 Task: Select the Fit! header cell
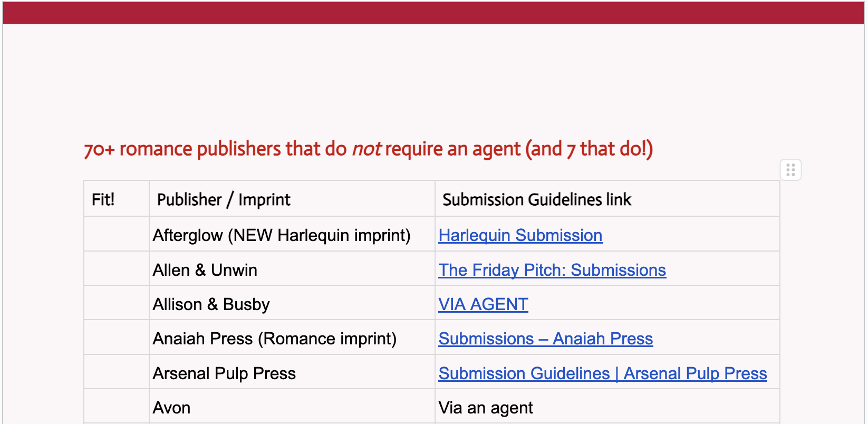117,199
